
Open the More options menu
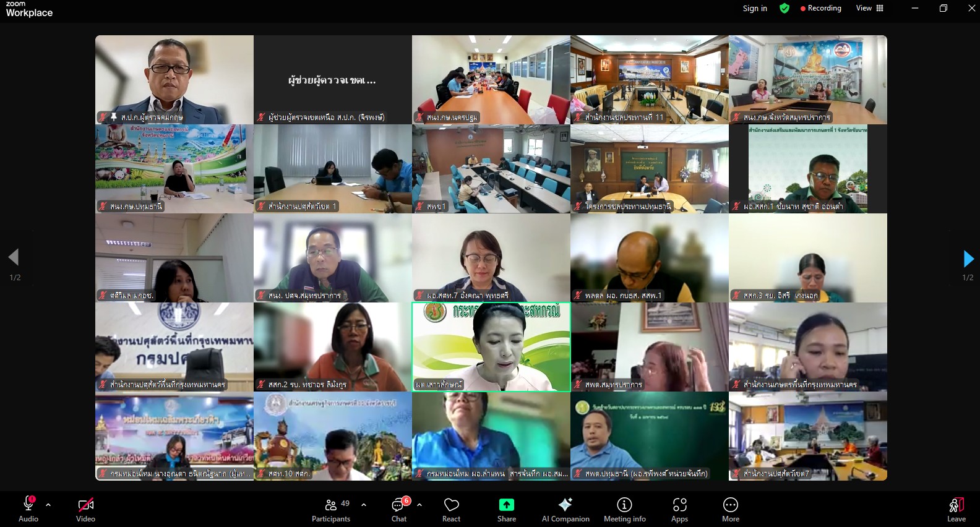[731, 509]
